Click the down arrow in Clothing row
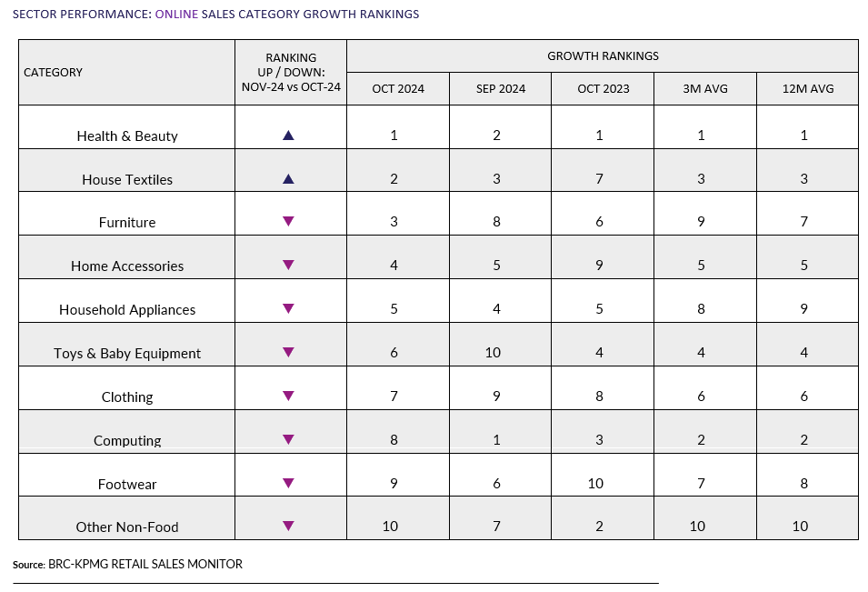The width and height of the screenshot is (868, 592). pos(288,396)
